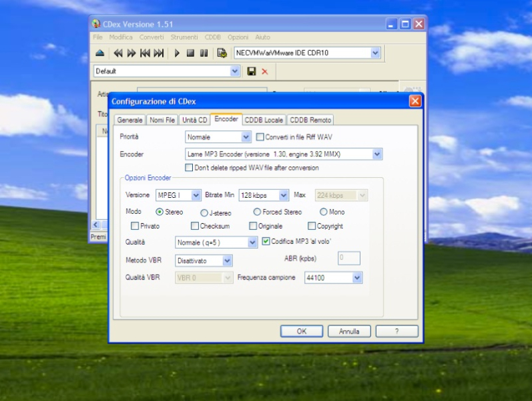Open the Strumenti menu
Viewport: 532px width, 401px height.
coord(184,37)
